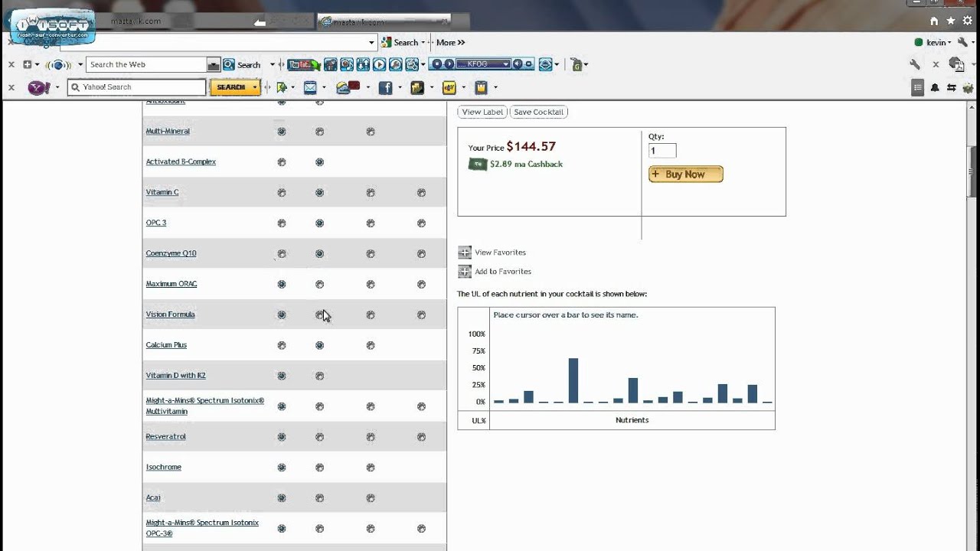This screenshot has height=551, width=980.
Task: Open the kevin account dropdown
Action: tap(936, 43)
